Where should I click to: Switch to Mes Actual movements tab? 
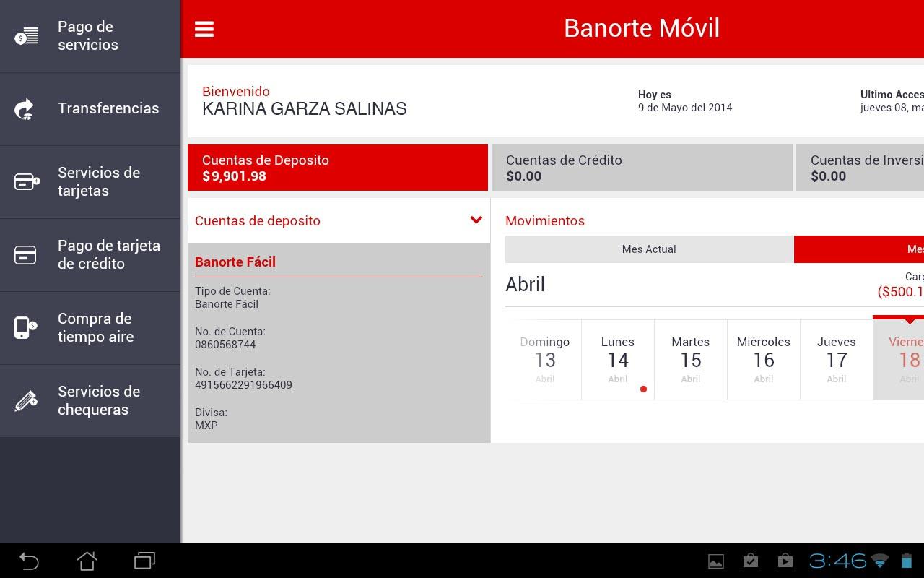[x=649, y=249]
